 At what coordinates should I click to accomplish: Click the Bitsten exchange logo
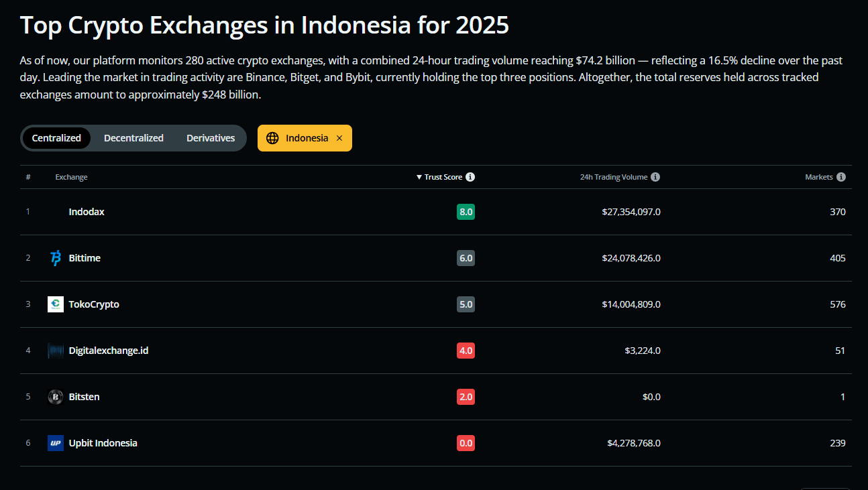click(x=55, y=396)
